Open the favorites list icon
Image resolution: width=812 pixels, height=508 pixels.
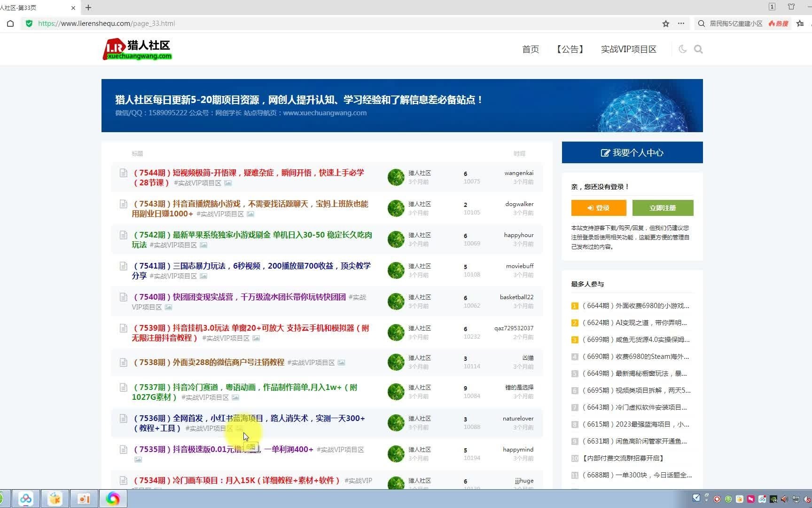[800, 24]
